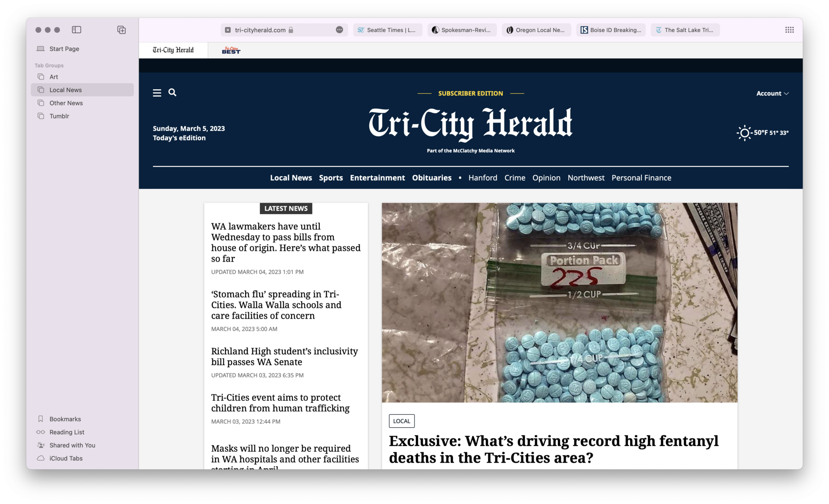Toggle the Safari sidebar button
Image resolution: width=829 pixels, height=504 pixels.
[76, 30]
